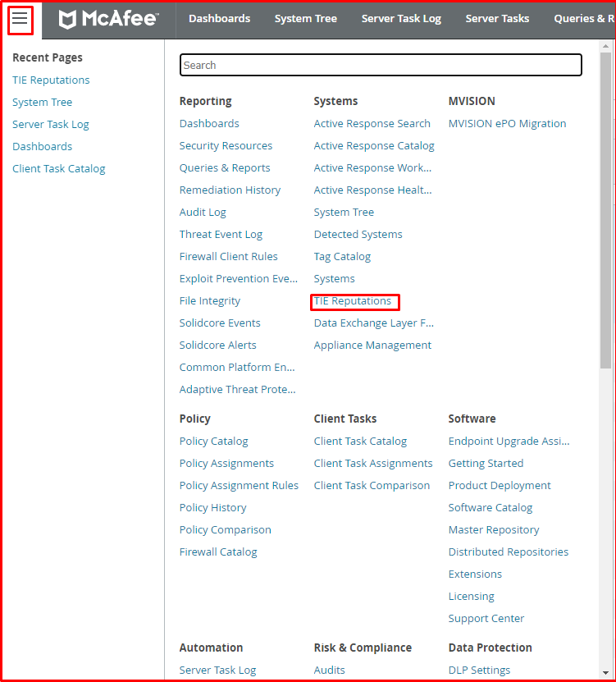Screen dimensions: 616x682
Task: Open Security Resources link
Action: click(x=226, y=146)
